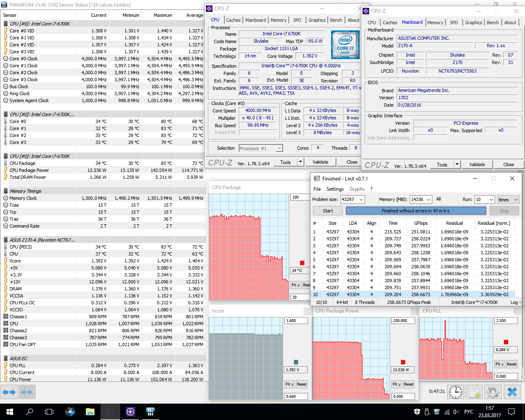The width and height of the screenshot is (525, 420).
Task: Switch to the Caches tab in left CPU-Z
Action: click(x=233, y=20)
